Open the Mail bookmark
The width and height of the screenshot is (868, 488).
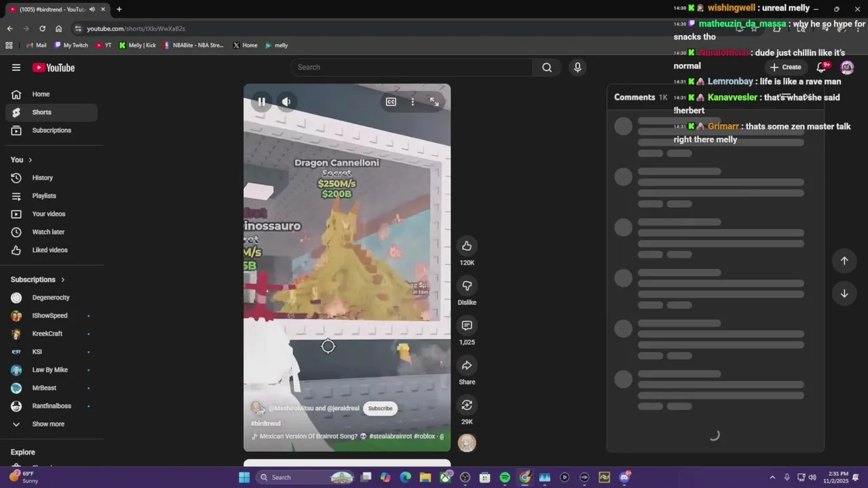click(37, 45)
